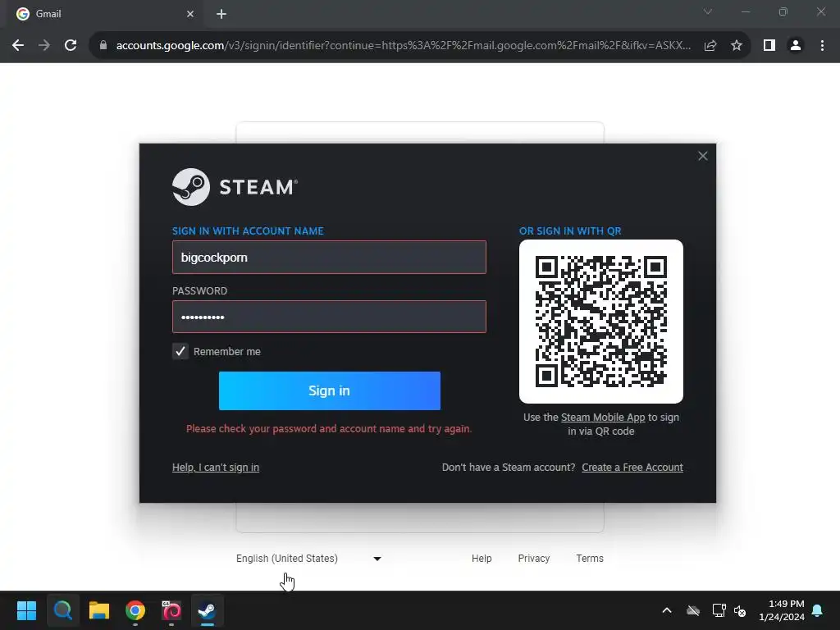Click the 'Don't have a Steam account?' text
This screenshot has width=840, height=630.
509,467
